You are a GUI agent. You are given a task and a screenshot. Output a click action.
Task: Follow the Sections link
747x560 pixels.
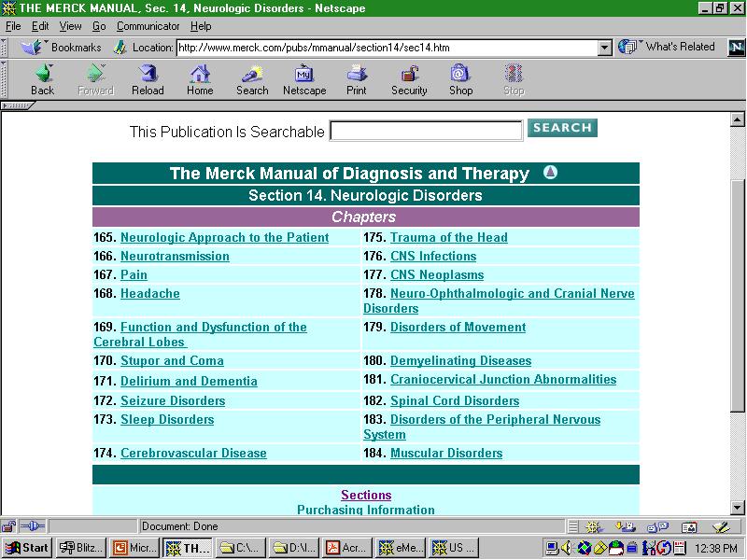tap(366, 495)
